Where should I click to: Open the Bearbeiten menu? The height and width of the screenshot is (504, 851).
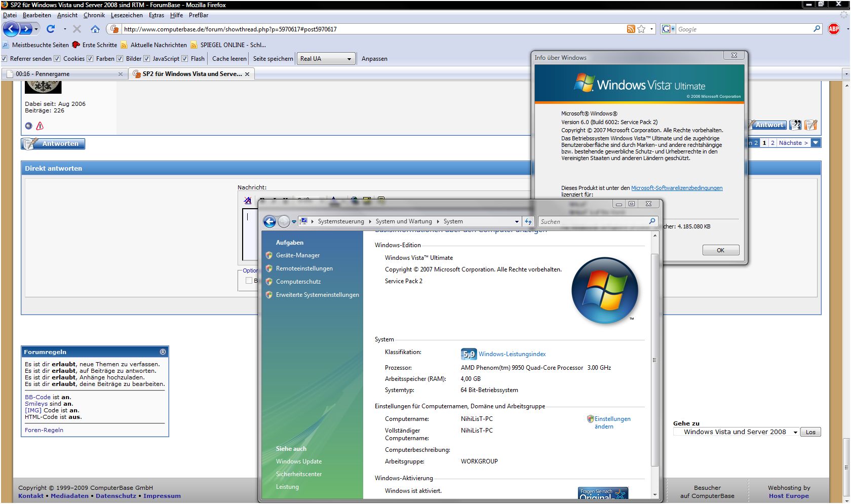(x=36, y=15)
